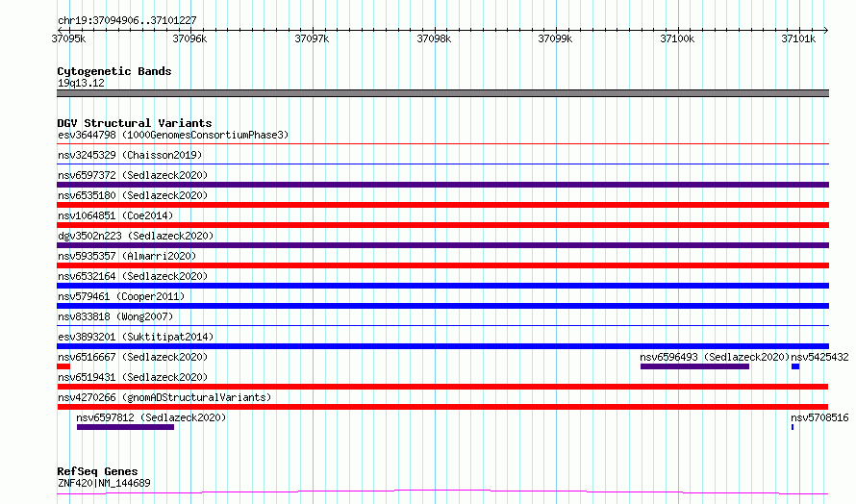Click the 37096k ruler tick label
The image size is (856, 504).
(190, 38)
